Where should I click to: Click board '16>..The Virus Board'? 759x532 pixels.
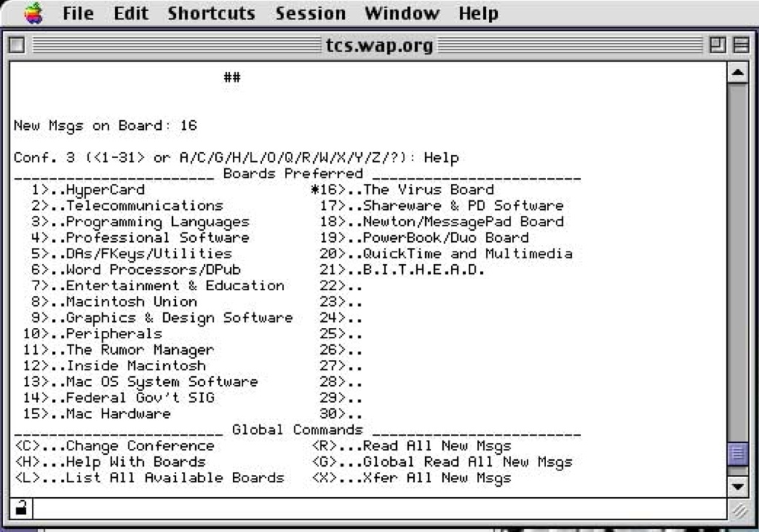coord(402,190)
